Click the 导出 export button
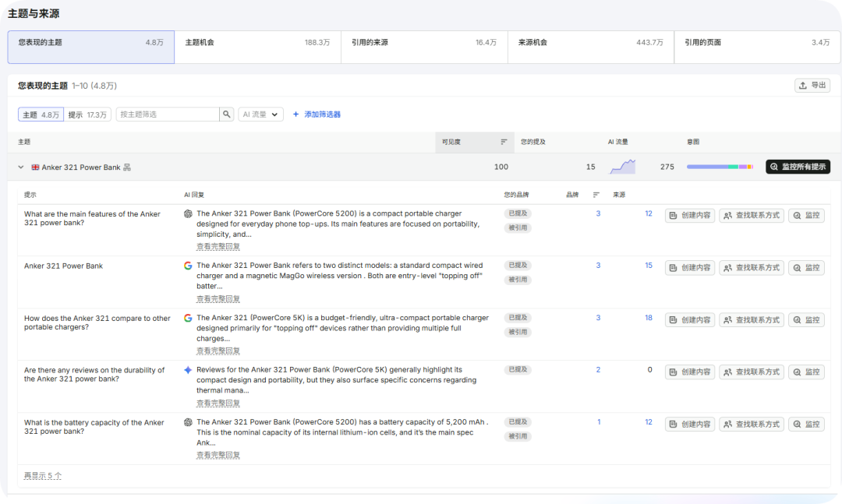The image size is (842, 504). point(812,86)
